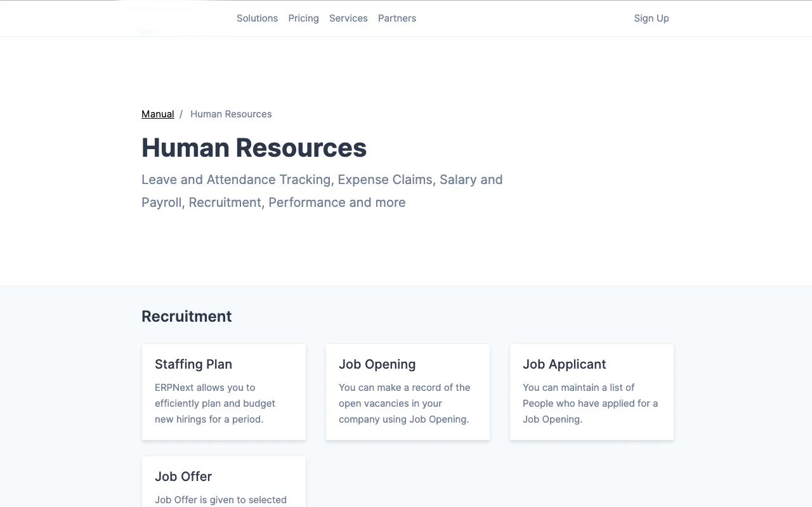Click the Job Opening card title

(x=377, y=364)
